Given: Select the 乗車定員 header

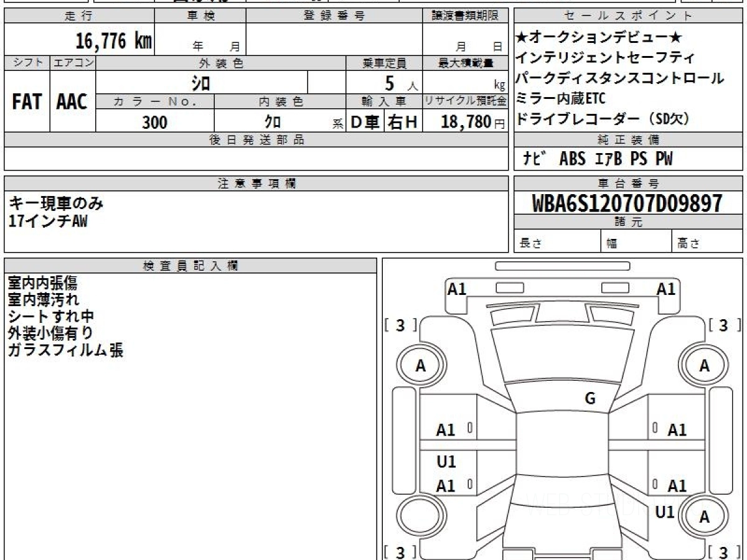Looking at the screenshot, I should (384, 63).
